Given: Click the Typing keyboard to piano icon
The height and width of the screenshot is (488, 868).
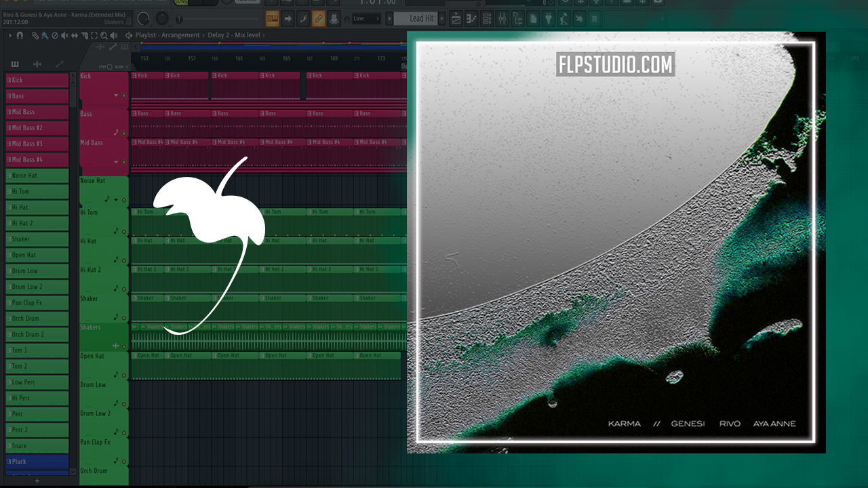Looking at the screenshot, I should click(x=272, y=19).
